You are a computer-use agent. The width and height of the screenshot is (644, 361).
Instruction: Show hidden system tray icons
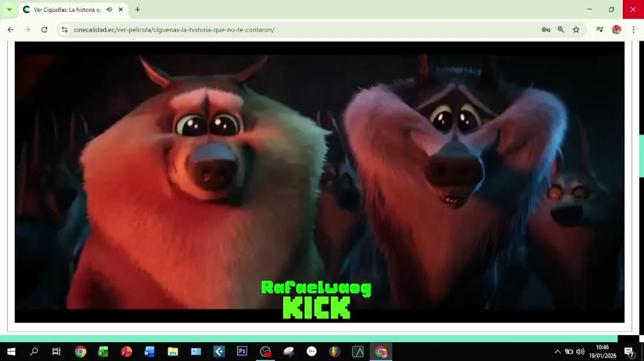(557, 351)
